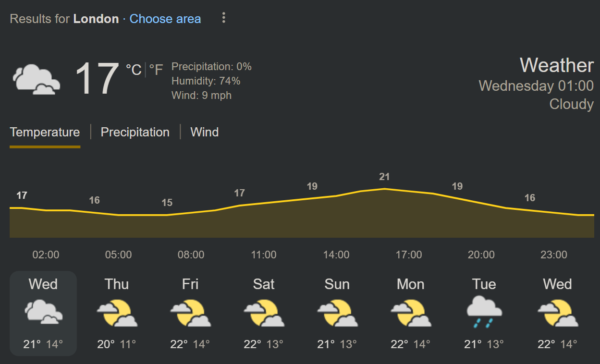Click the Thu day label
The width and height of the screenshot is (600, 364).
point(117,284)
